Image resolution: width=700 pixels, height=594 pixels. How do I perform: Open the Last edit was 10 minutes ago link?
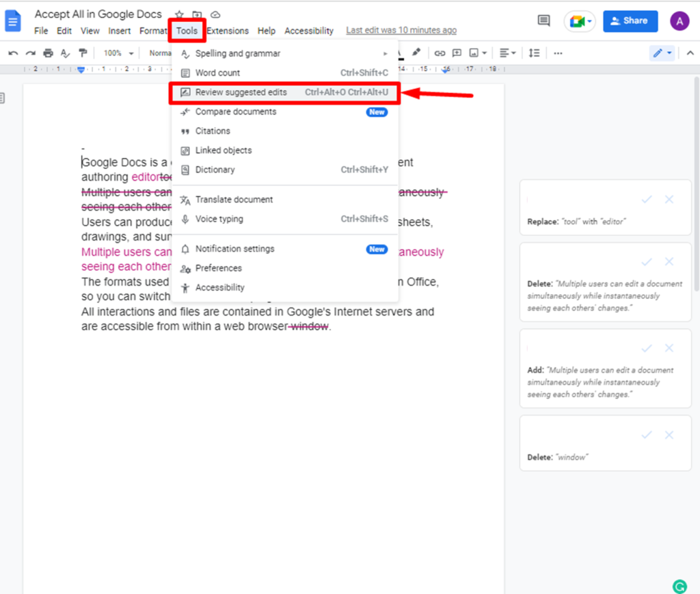[x=401, y=30]
